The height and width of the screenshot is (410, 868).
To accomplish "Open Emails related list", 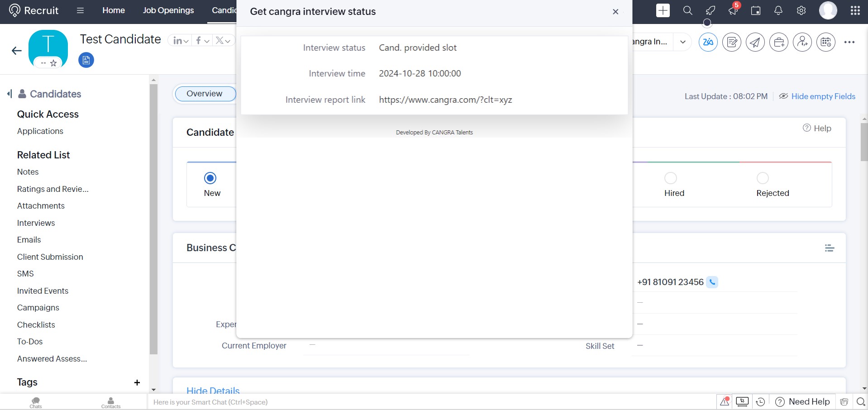I will pos(29,240).
